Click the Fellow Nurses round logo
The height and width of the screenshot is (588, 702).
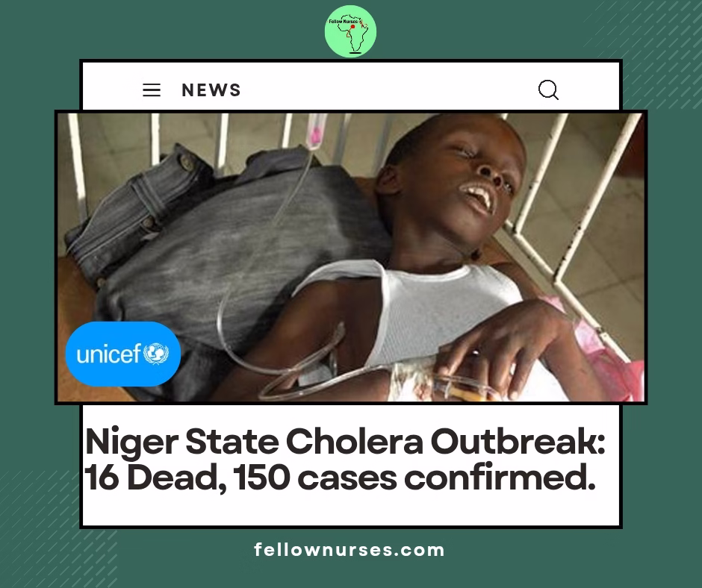click(350, 31)
